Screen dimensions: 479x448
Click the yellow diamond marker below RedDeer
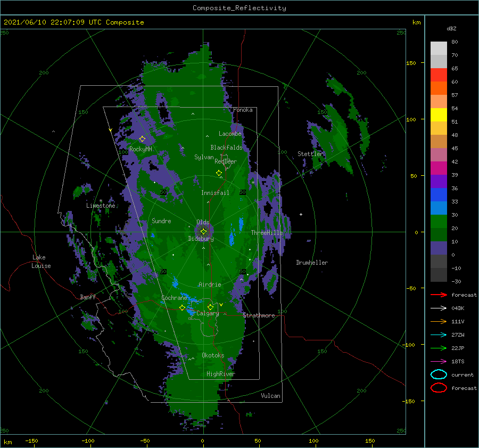tap(219, 173)
